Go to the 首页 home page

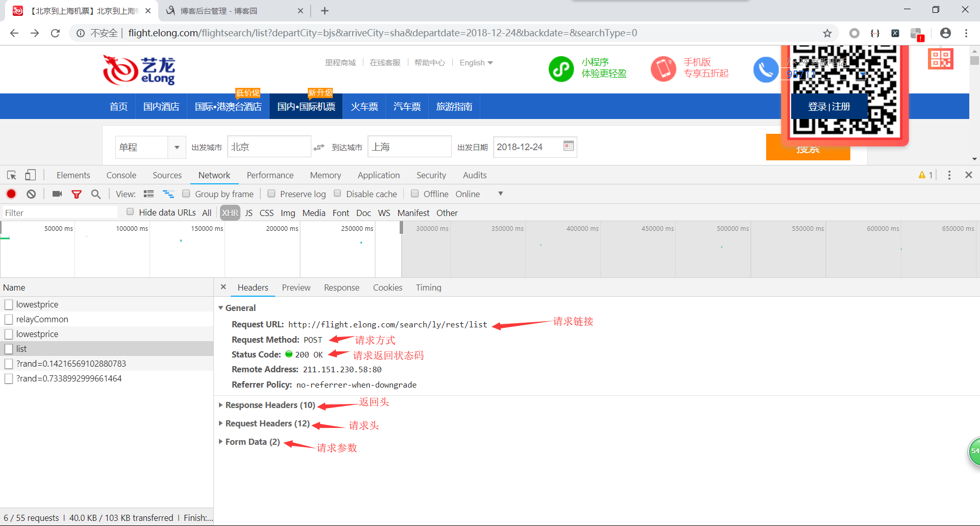pos(118,106)
